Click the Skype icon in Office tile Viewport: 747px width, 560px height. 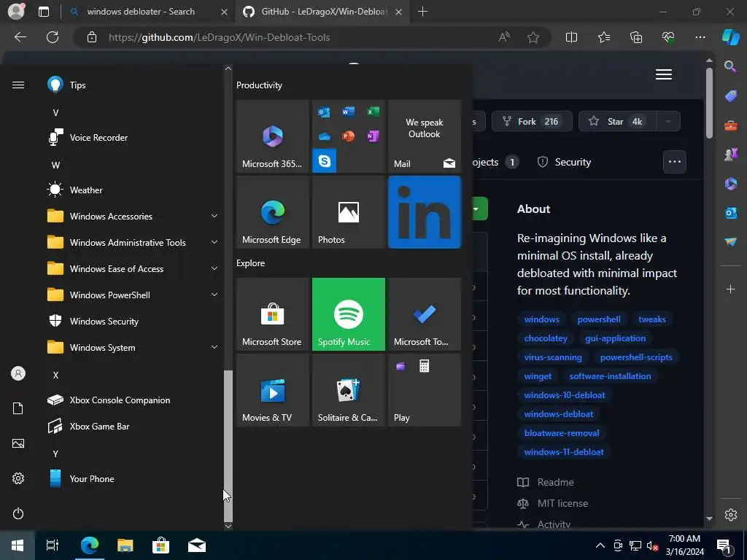325,160
